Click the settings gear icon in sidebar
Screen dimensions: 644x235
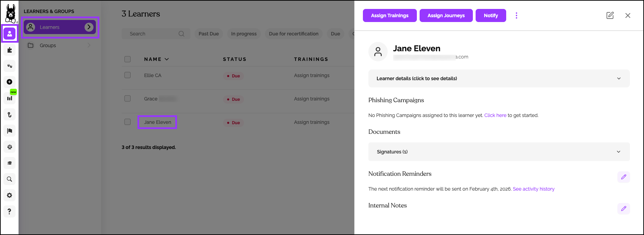(10, 195)
